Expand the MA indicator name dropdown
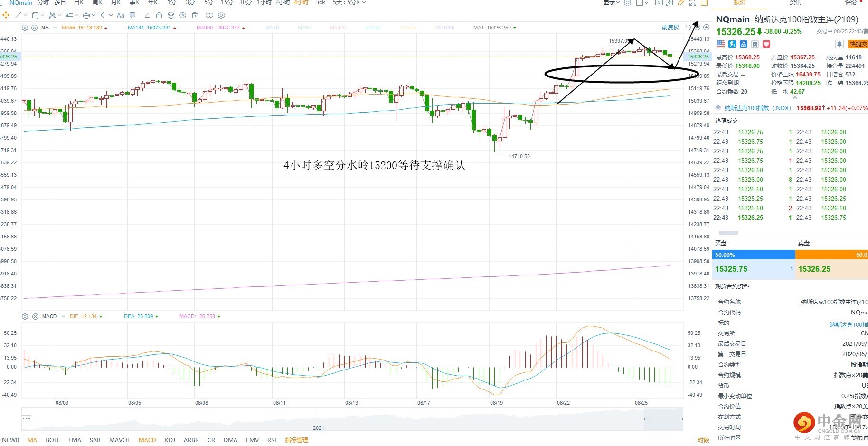 pyautogui.click(x=55, y=28)
